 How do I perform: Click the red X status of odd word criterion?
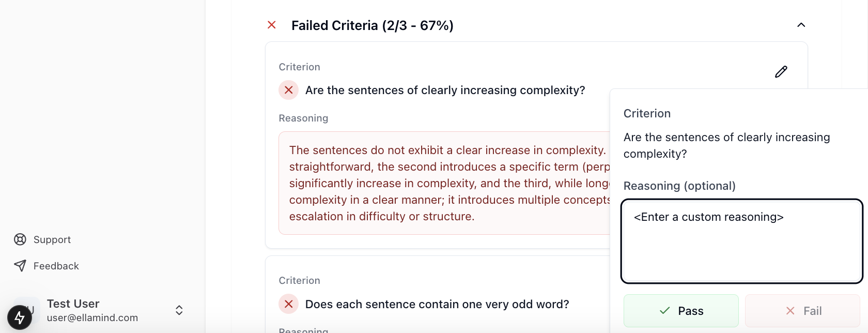coord(289,304)
